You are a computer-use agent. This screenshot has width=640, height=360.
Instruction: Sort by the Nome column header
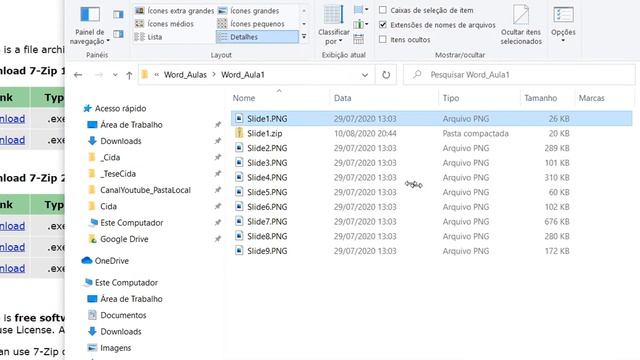pyautogui.click(x=244, y=98)
